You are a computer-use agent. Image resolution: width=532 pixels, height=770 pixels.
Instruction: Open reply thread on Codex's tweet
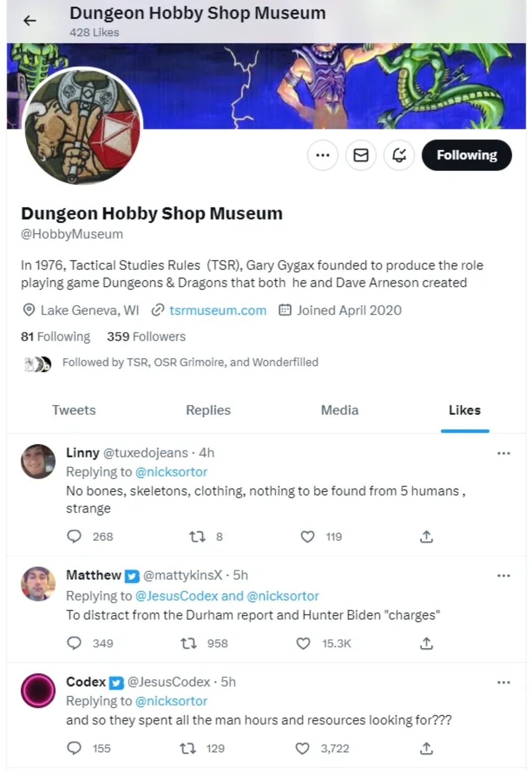tap(74, 748)
